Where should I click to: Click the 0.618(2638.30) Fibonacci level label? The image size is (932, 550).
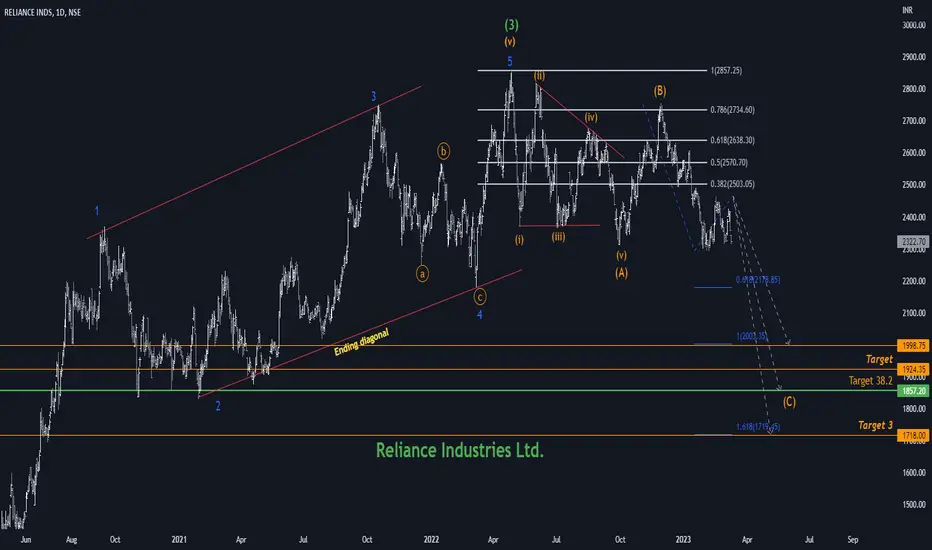pos(732,140)
